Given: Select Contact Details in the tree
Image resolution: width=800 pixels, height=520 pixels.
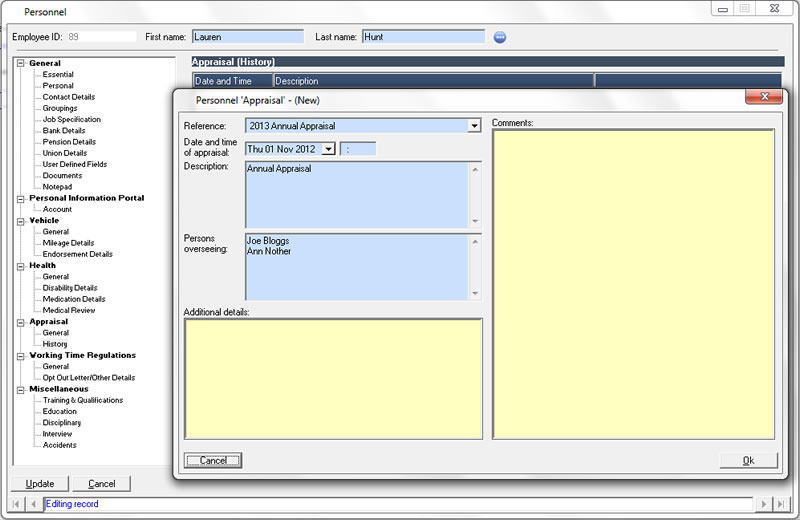Looking at the screenshot, I should point(69,97).
